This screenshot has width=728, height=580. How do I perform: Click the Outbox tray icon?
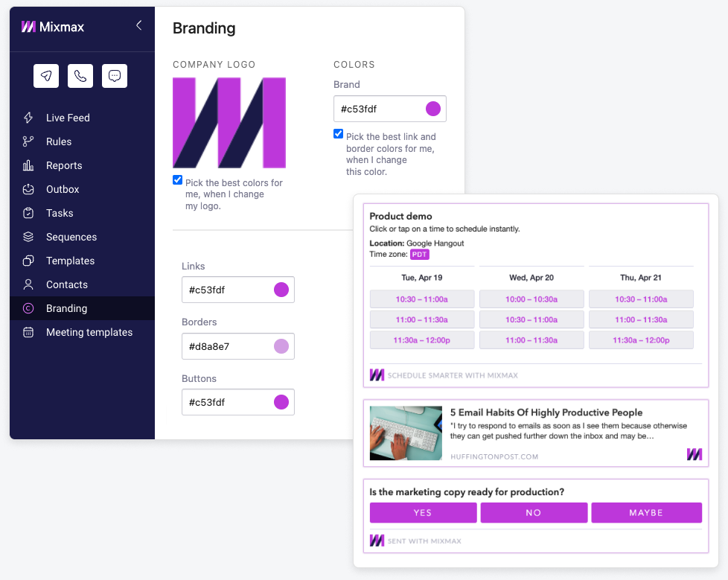point(28,189)
